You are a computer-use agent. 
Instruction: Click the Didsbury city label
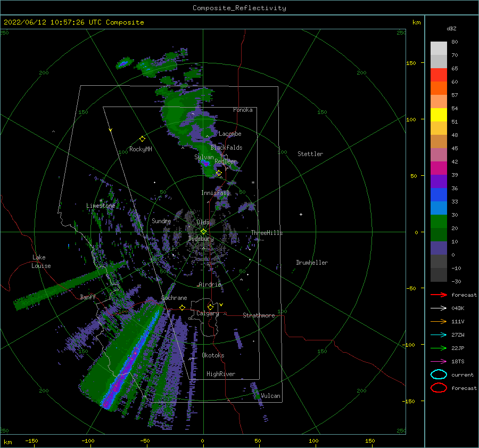pos(201,239)
